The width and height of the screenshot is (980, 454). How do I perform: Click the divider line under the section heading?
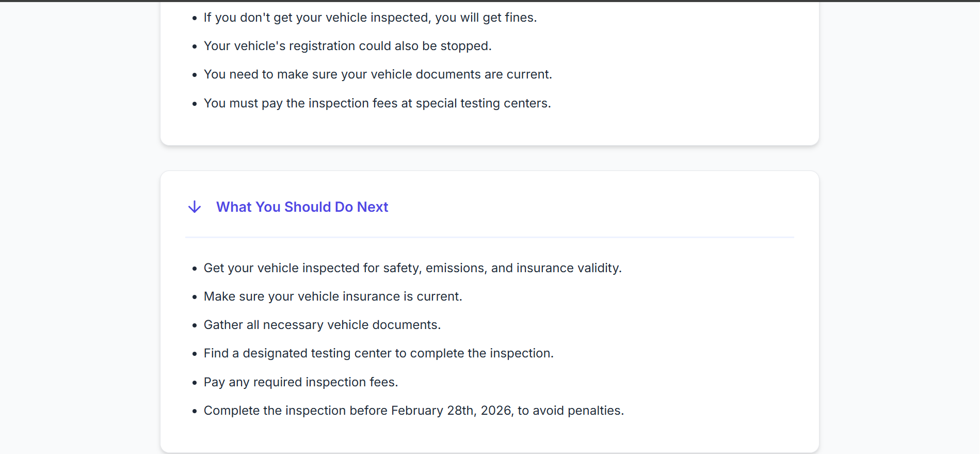click(x=489, y=237)
